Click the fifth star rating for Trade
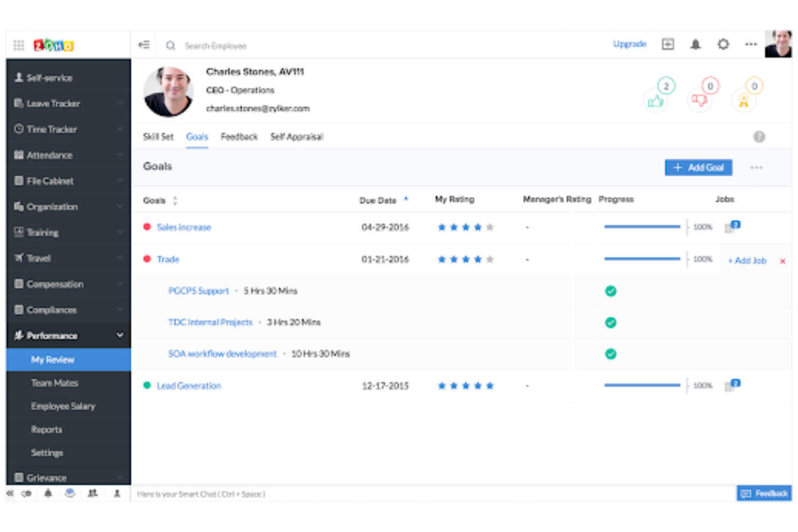The width and height of the screenshot is (798, 532). (490, 259)
